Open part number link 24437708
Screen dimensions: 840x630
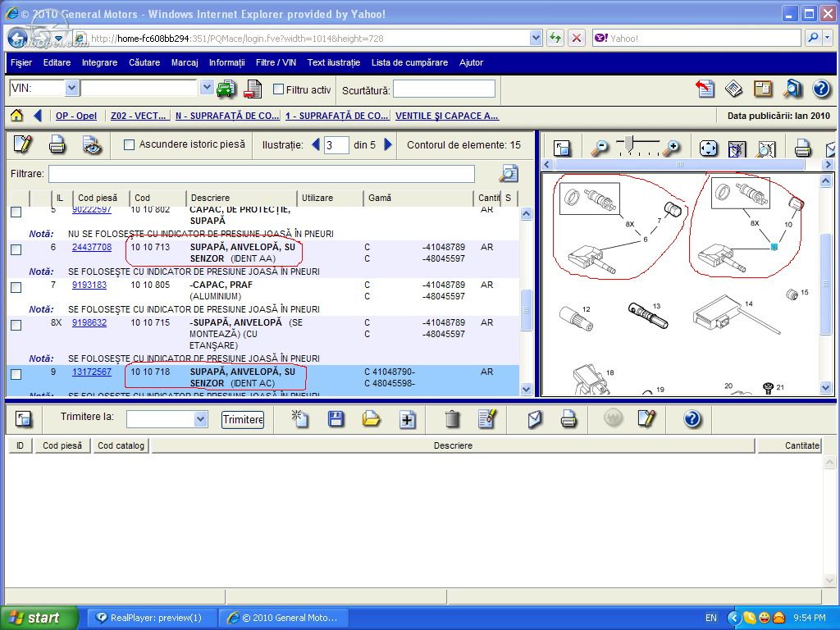[x=92, y=247]
